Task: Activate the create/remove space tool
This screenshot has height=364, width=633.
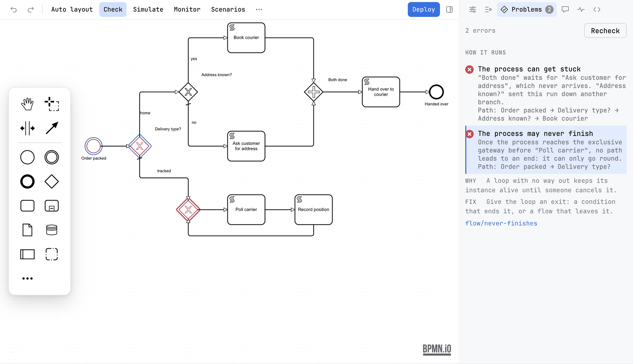Action: (27, 128)
